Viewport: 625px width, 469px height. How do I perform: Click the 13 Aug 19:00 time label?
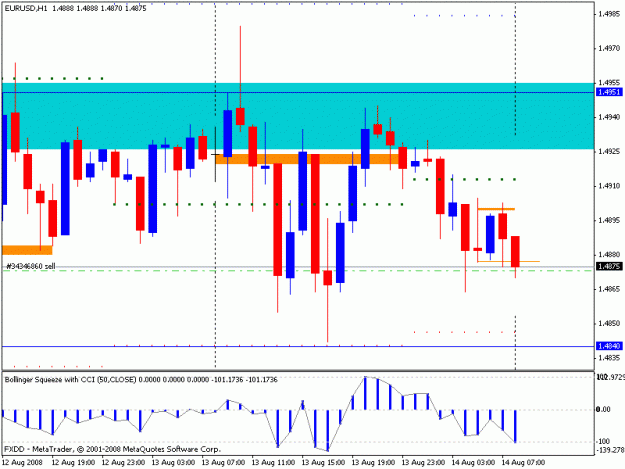[373, 463]
